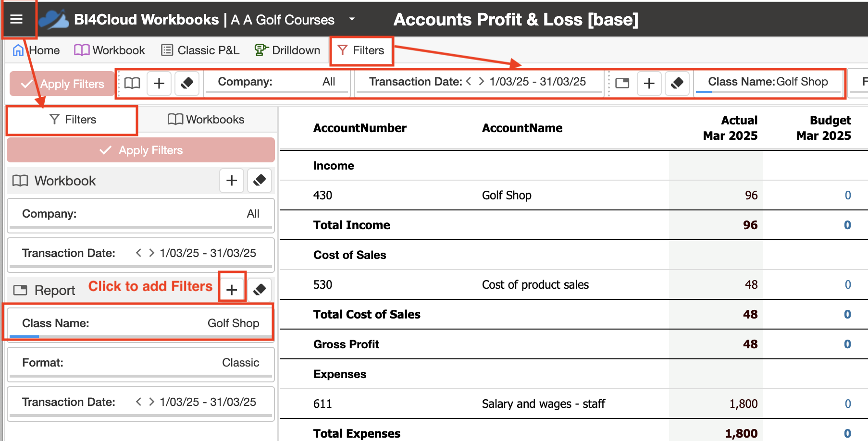The width and height of the screenshot is (868, 441).
Task: Click the report window icon in top bar
Action: tap(622, 84)
